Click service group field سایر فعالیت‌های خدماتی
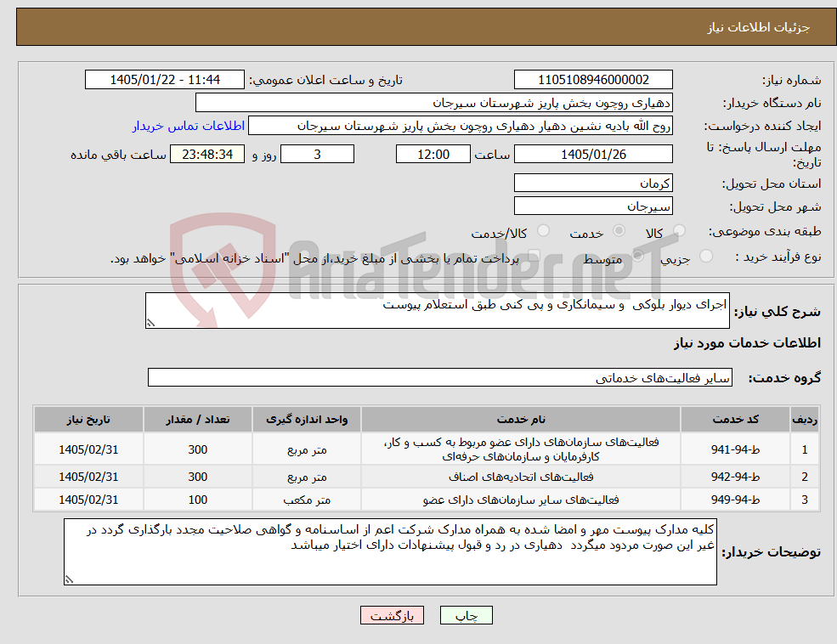The image size is (837, 644). [x=440, y=378]
